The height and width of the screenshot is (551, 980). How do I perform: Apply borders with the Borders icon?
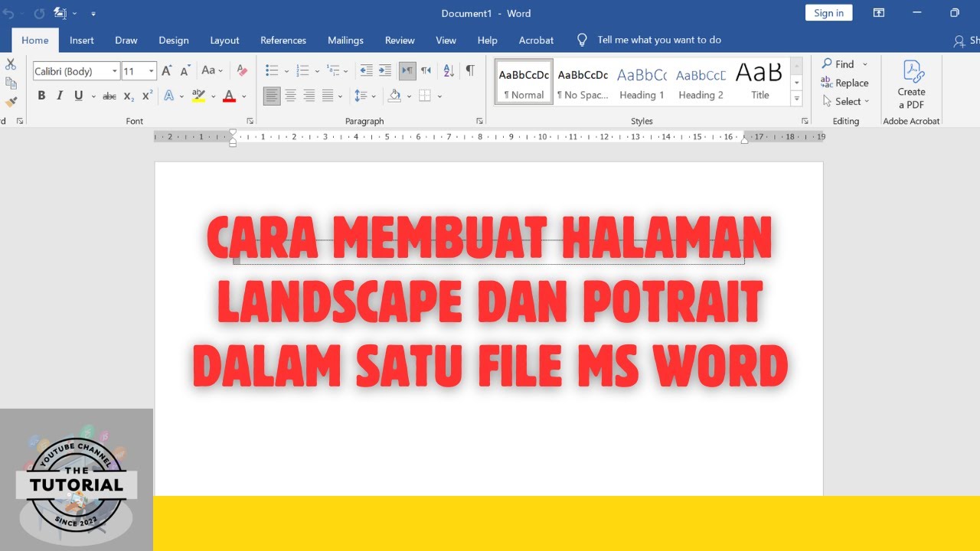point(425,96)
